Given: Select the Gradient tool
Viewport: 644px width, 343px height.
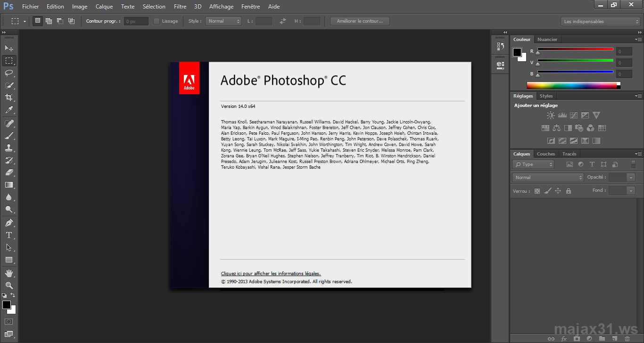Looking at the screenshot, I should (x=9, y=185).
